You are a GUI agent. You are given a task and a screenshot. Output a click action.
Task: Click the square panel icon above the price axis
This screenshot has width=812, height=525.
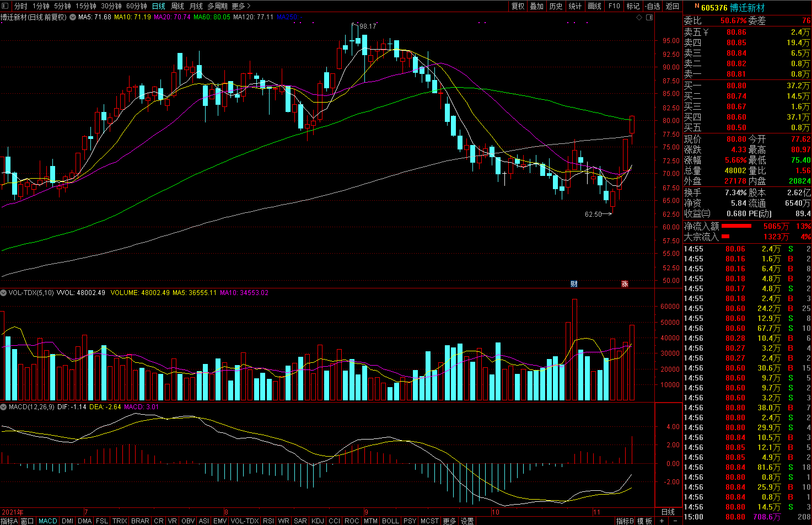point(649,17)
